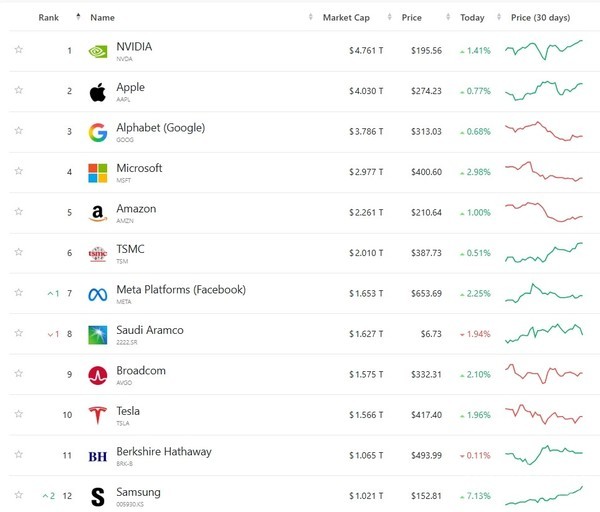Sort table by Price header

411,18
